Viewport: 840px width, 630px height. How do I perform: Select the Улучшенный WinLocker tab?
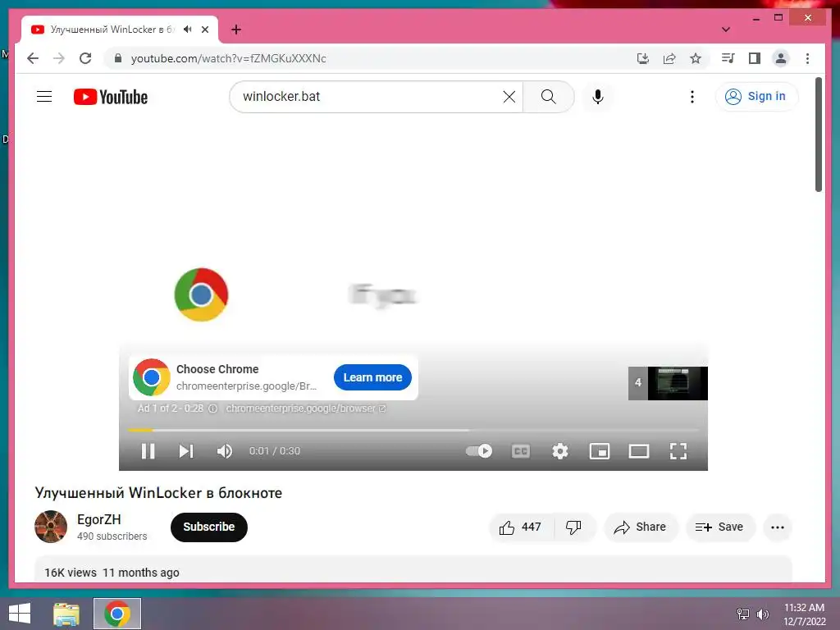(112, 30)
